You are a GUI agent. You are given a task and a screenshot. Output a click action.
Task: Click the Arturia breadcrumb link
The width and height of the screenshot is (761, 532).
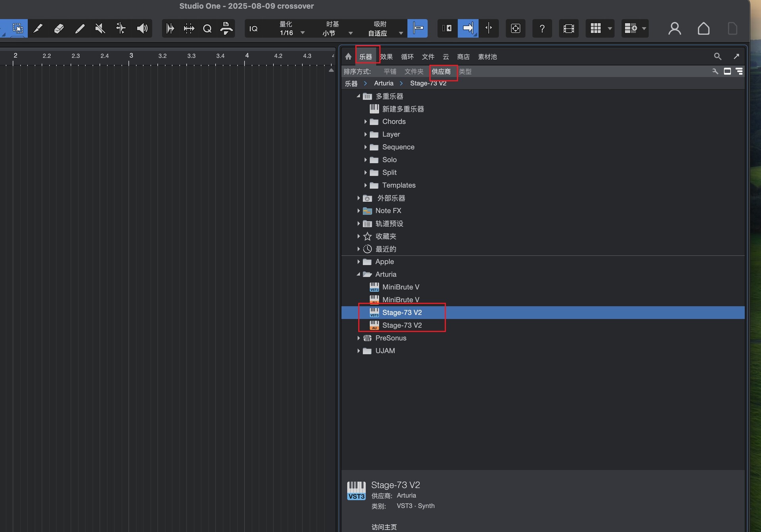click(x=384, y=83)
